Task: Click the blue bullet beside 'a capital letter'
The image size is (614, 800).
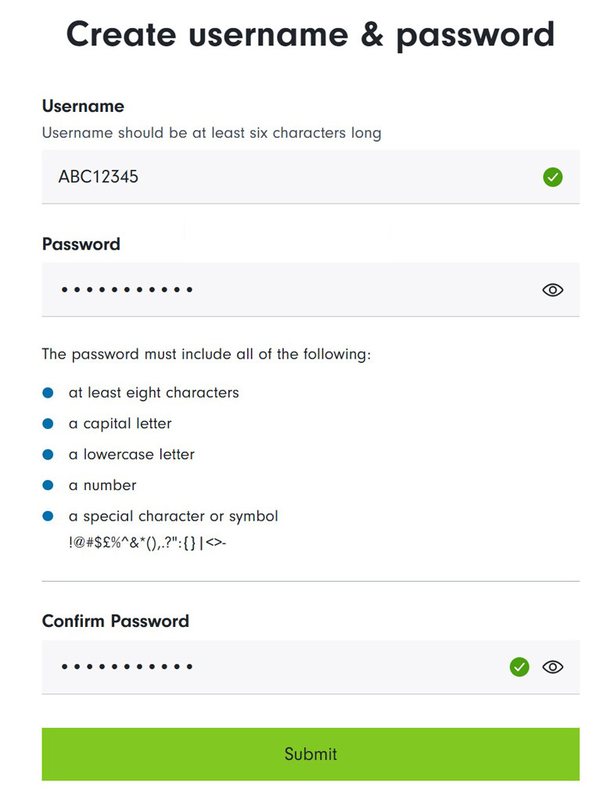Action: pyautogui.click(x=47, y=424)
